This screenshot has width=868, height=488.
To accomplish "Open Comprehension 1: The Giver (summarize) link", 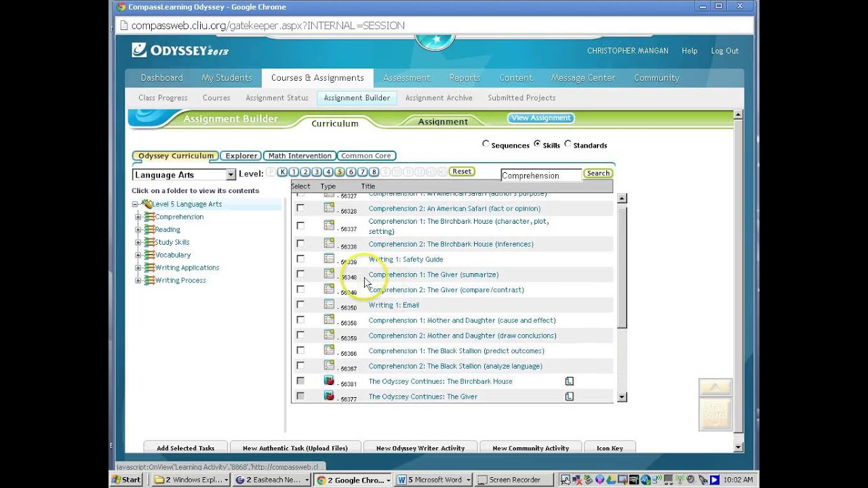I will [433, 274].
